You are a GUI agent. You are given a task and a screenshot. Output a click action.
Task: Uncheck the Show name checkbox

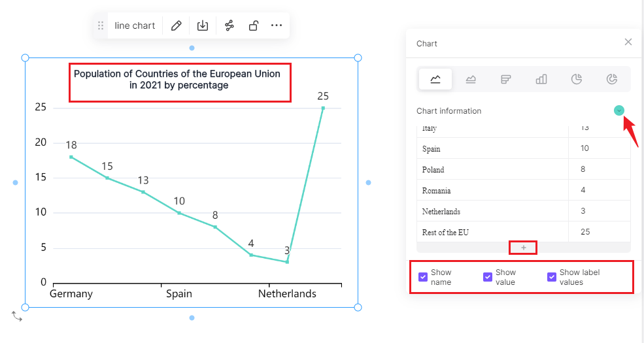(x=423, y=277)
